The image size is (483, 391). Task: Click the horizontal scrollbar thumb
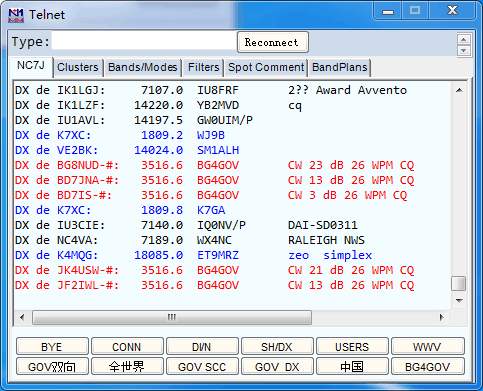coord(172,317)
